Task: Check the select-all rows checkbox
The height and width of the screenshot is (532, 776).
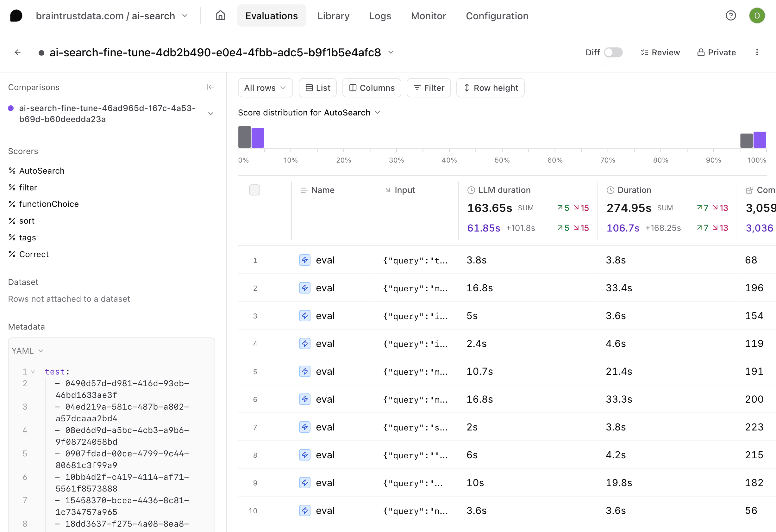Action: [x=254, y=190]
